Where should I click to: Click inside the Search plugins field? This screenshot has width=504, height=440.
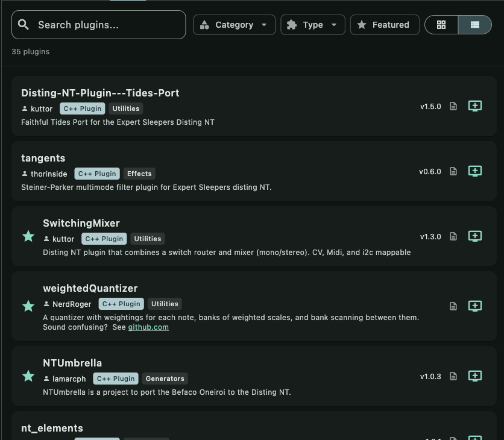98,25
